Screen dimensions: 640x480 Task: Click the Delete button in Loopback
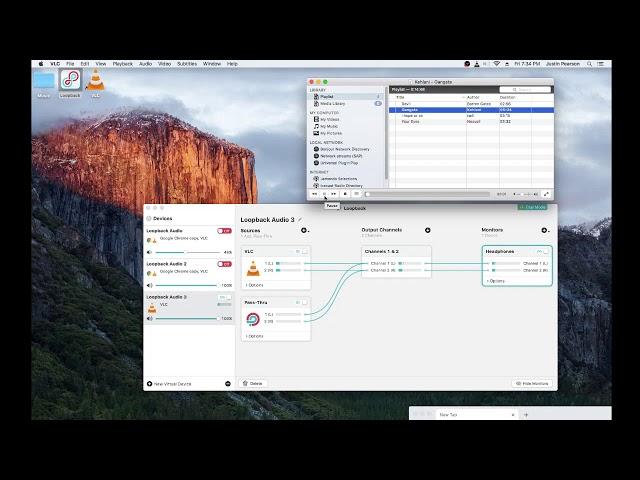253,383
